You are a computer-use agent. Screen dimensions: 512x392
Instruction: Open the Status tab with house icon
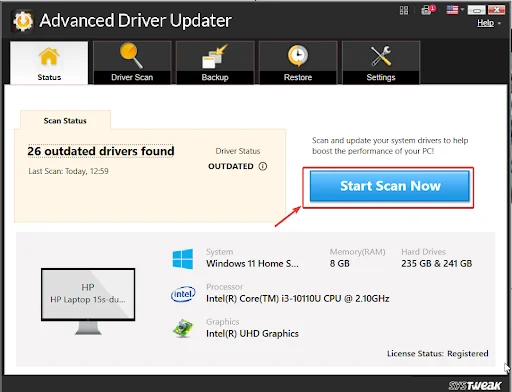point(49,63)
